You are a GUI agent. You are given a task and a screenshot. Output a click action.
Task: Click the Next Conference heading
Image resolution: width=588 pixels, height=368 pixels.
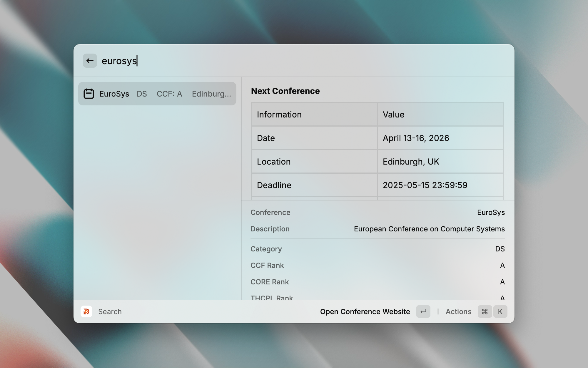click(x=285, y=91)
